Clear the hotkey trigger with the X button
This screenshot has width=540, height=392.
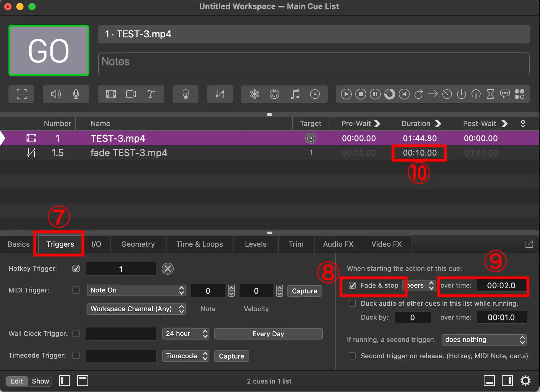tap(168, 269)
